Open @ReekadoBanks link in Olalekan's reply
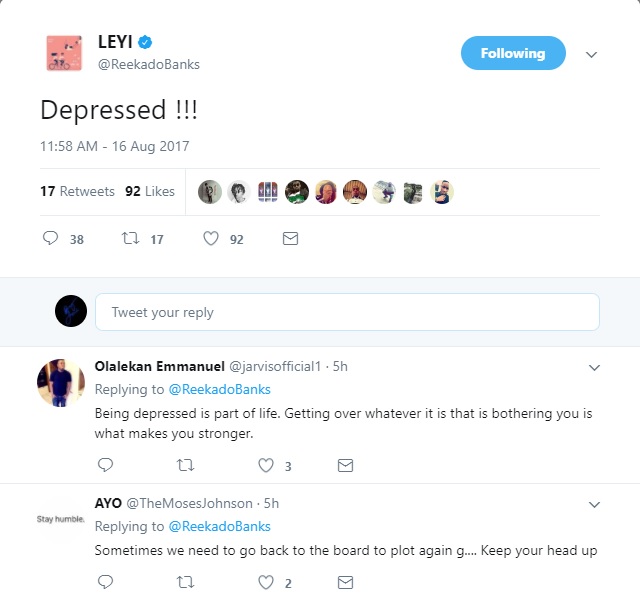This screenshot has width=640, height=600. click(x=220, y=389)
